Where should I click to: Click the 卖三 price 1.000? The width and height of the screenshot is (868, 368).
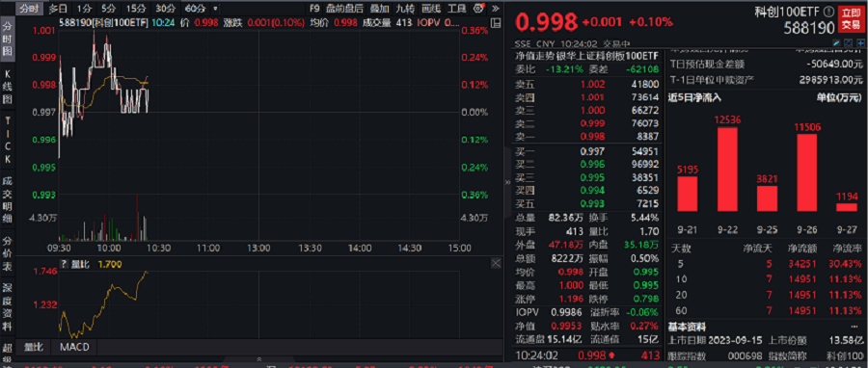[592, 110]
